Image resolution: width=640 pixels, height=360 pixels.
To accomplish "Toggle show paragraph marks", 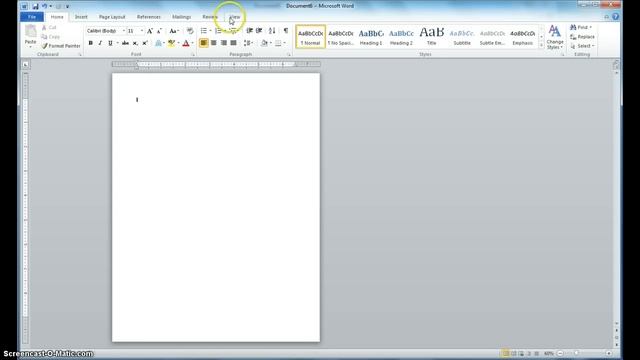I will [286, 31].
